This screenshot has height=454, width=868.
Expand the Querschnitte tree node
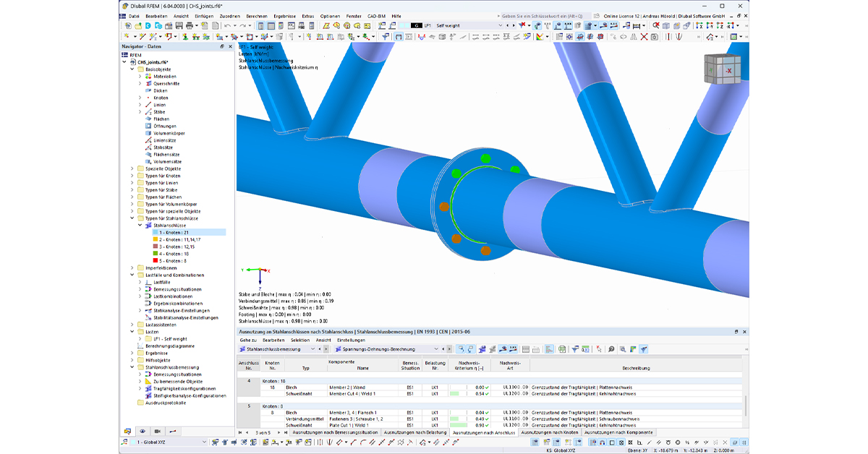click(140, 83)
